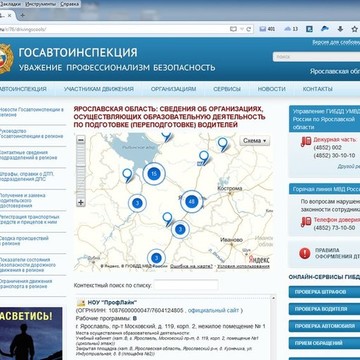This screenshot has width=360, height=360.
Task: Open a new browser tab with plus
Action: tap(22, 15)
